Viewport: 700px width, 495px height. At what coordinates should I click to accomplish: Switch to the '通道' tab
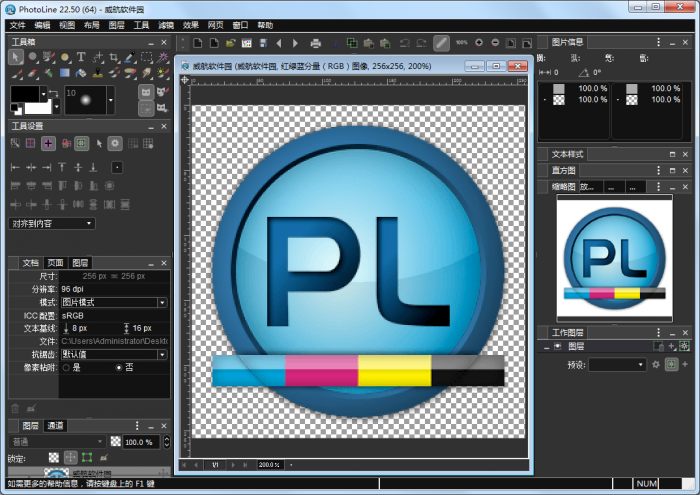[55, 426]
